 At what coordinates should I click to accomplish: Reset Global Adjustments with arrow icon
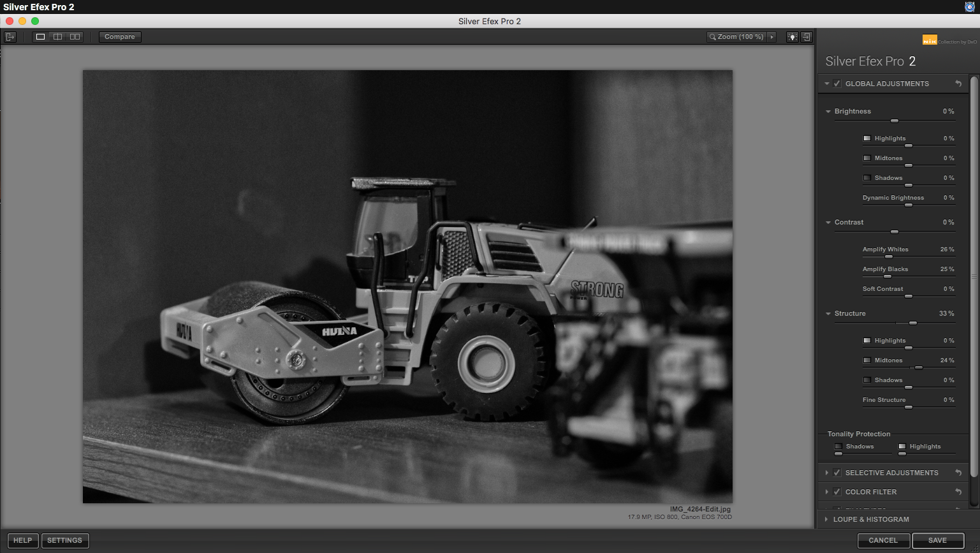[958, 84]
